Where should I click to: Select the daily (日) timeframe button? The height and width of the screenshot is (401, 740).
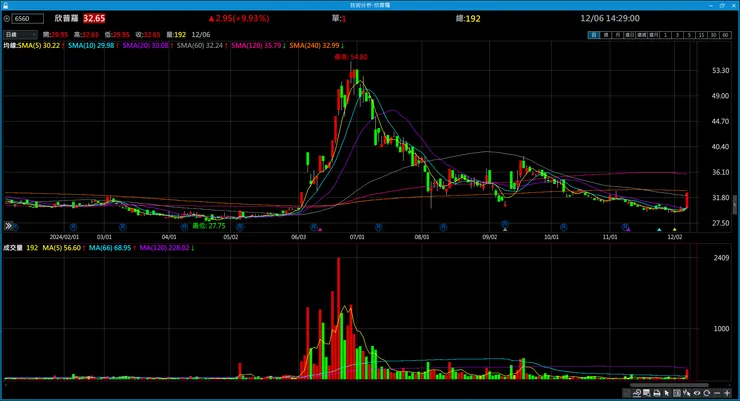point(593,35)
